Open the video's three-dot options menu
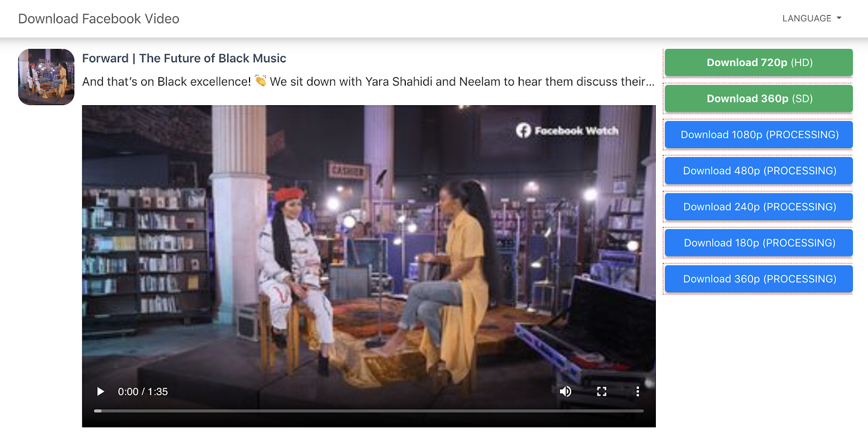The height and width of the screenshot is (438, 868). point(637,391)
